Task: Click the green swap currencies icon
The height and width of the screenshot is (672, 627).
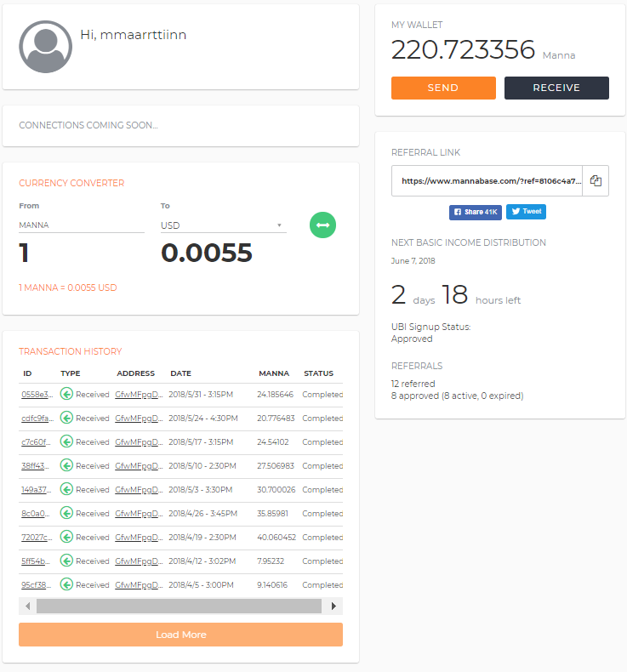Action: coord(322,225)
